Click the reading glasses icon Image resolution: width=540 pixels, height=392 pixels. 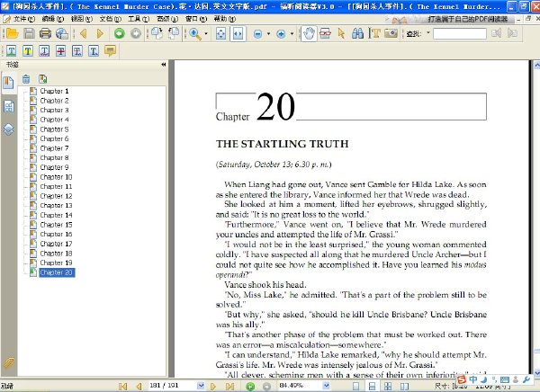coord(325,34)
